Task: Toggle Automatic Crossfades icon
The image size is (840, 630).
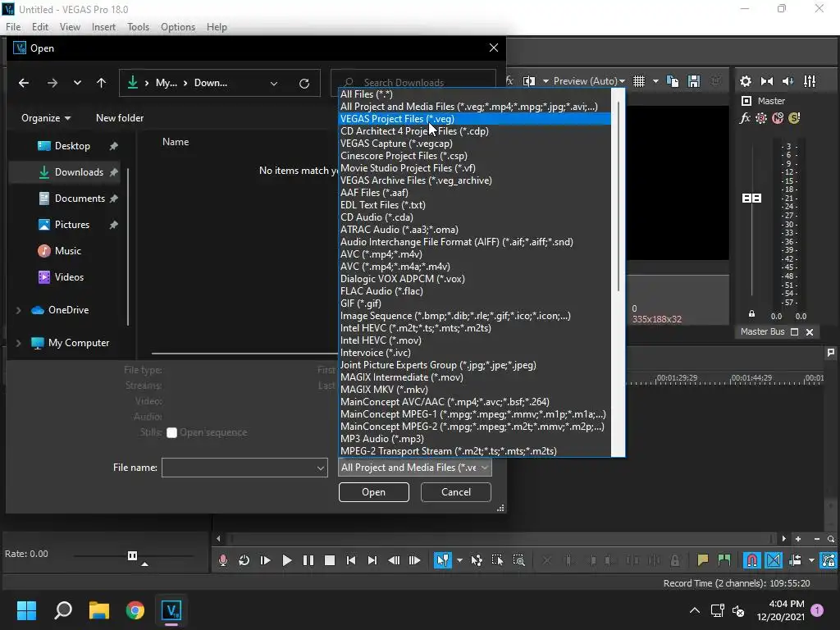Action: coord(774,560)
